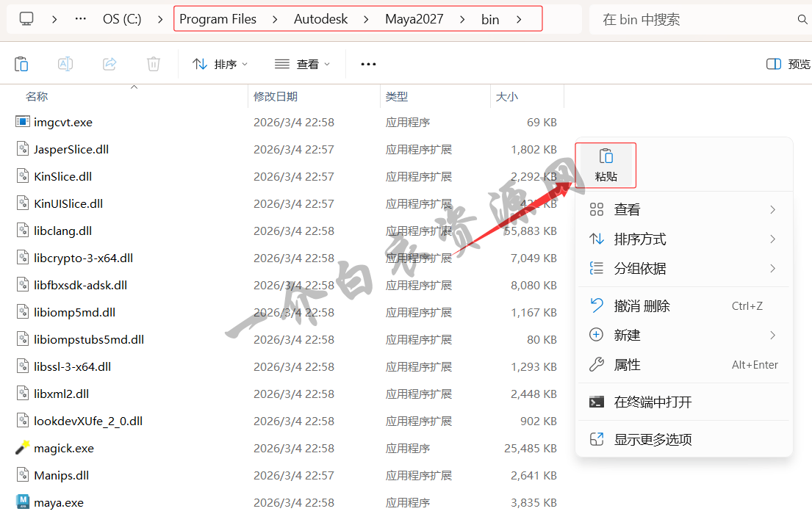Image resolution: width=812 pixels, height=514 pixels.
Task: Choose Properties (属性) in context menu
Action: [627, 365]
